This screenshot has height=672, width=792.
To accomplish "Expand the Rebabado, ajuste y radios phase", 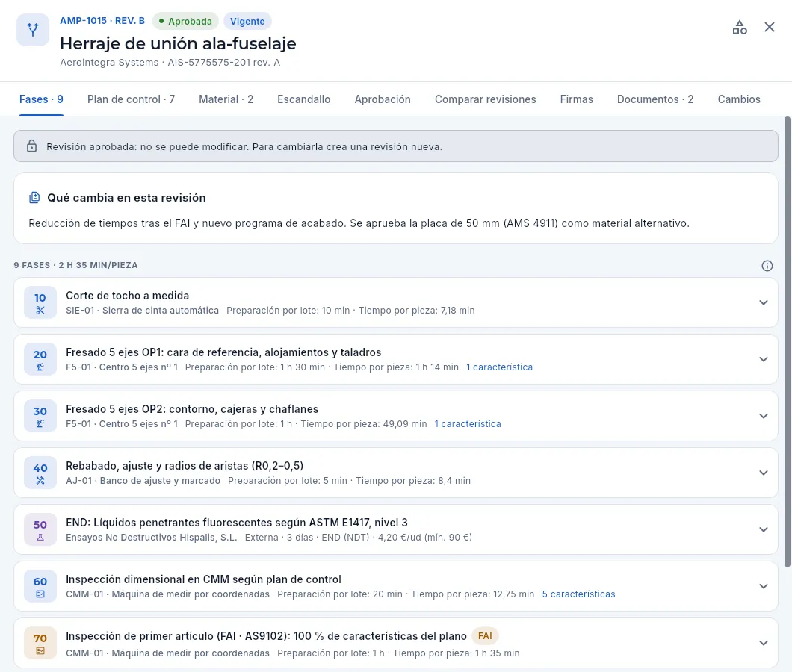I will 763,473.
